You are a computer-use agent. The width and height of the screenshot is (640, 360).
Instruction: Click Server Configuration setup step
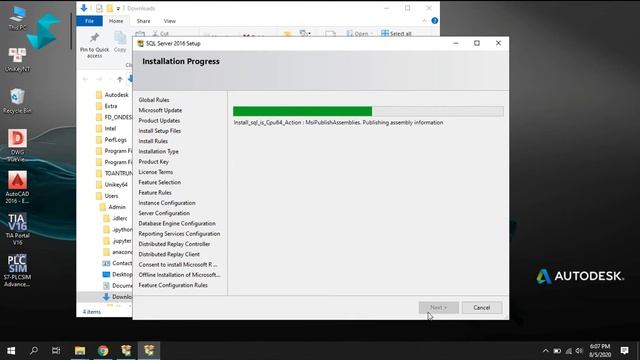164,213
